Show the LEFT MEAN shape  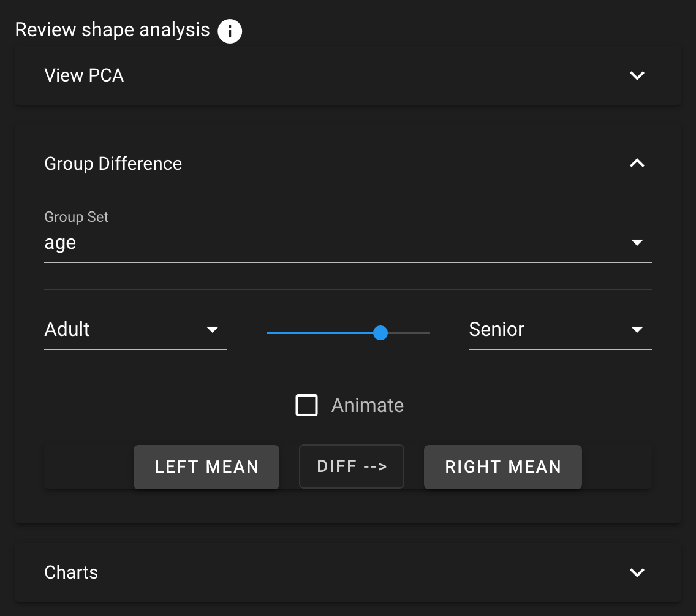pyautogui.click(x=206, y=467)
